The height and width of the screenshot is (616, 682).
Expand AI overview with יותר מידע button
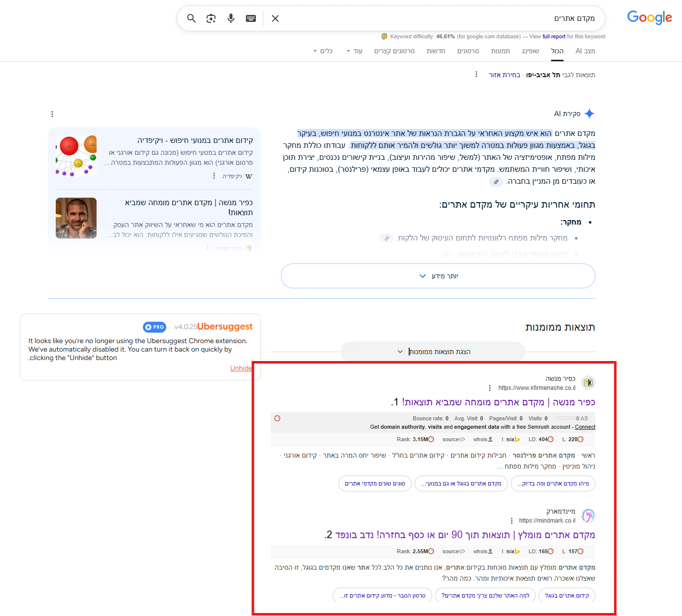point(438,276)
